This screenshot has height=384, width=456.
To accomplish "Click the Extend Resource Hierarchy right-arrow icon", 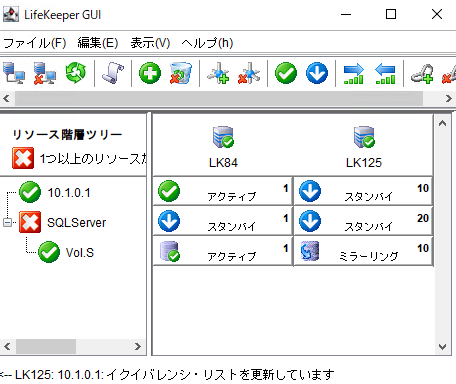I will pos(354,74).
